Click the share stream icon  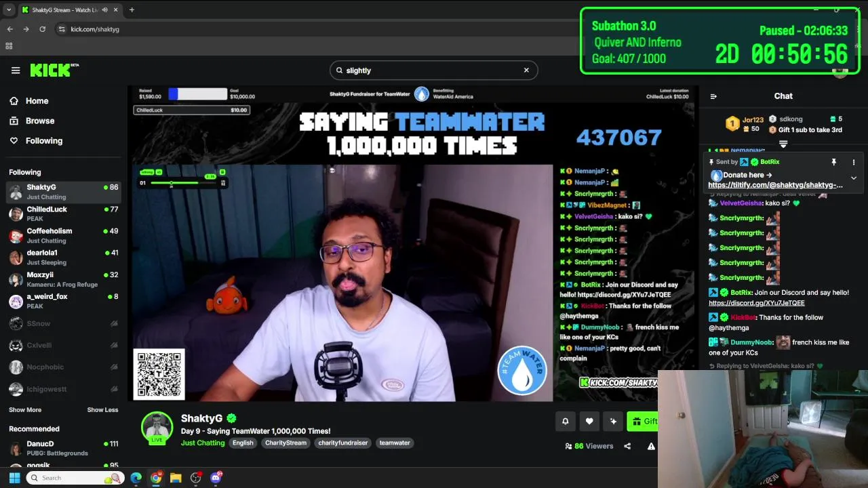tap(627, 446)
